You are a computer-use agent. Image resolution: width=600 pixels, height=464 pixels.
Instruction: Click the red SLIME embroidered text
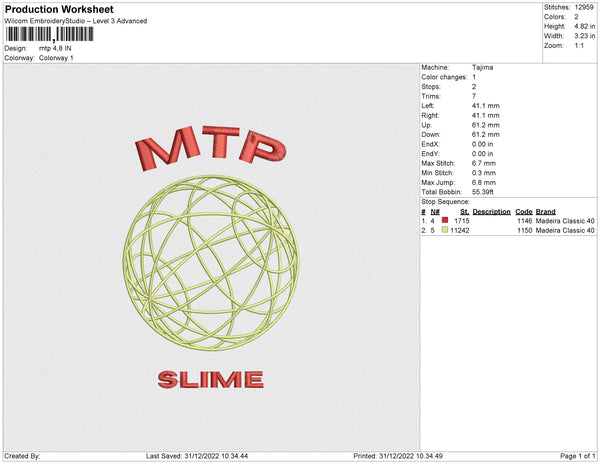point(211,380)
